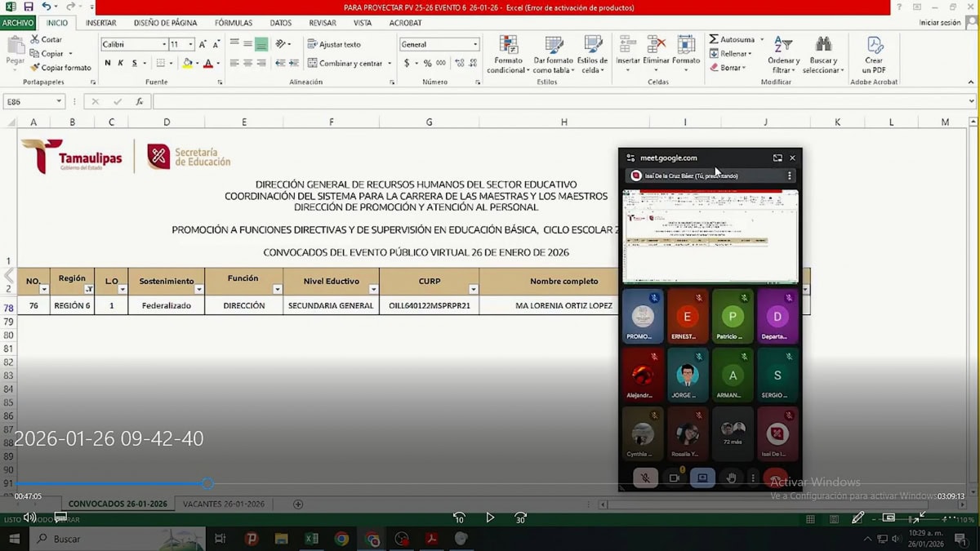
Task: Click the Save floppy disk icon
Action: coord(29,7)
